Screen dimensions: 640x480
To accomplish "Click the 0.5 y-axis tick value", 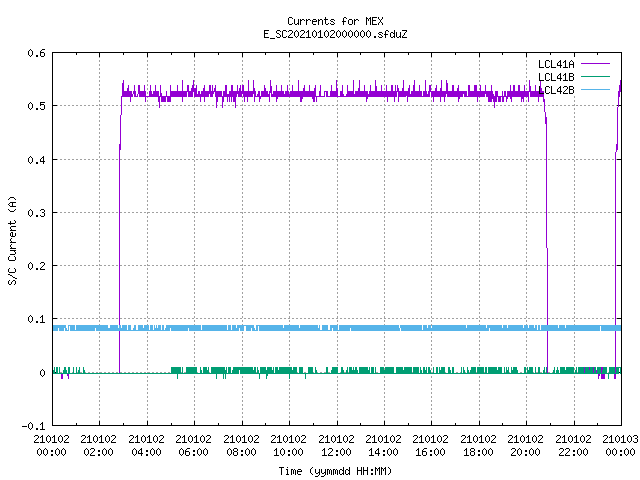I will click(37, 106).
